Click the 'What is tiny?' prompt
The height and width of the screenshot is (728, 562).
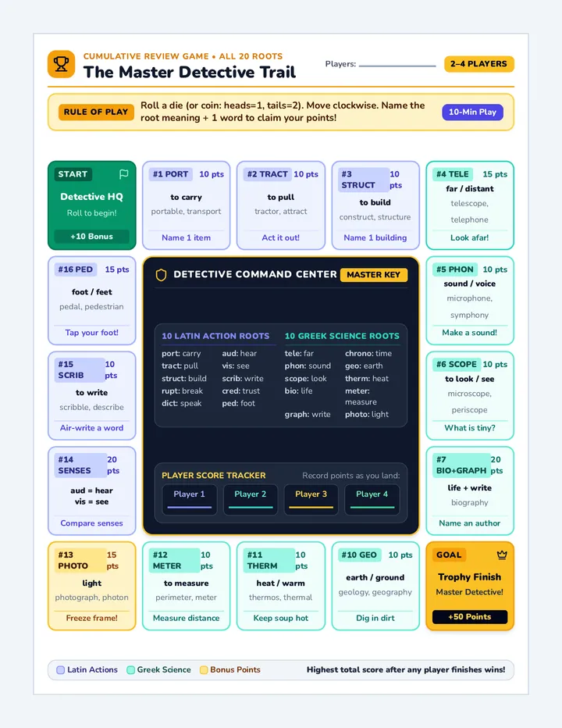470,427
